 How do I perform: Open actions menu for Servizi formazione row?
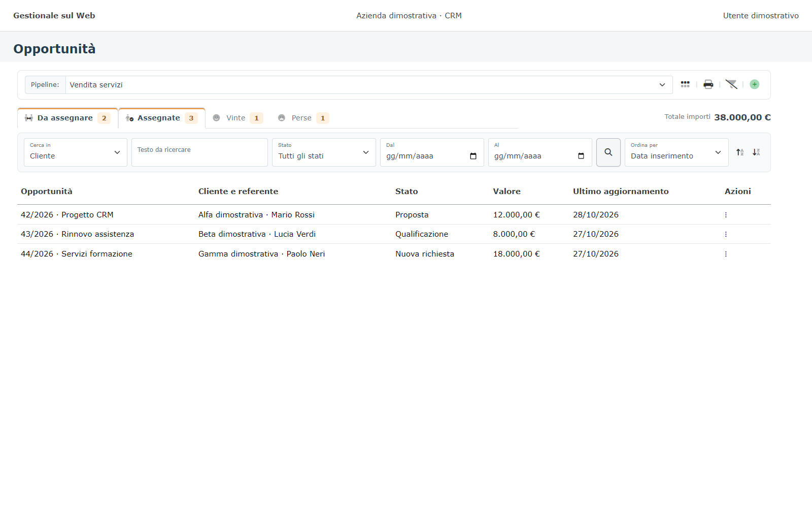coord(726,254)
